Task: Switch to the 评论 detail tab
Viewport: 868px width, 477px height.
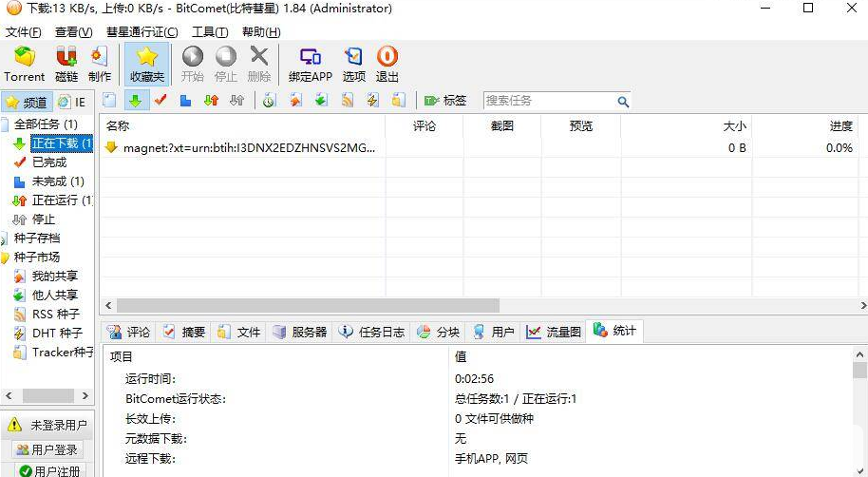Action: click(129, 332)
